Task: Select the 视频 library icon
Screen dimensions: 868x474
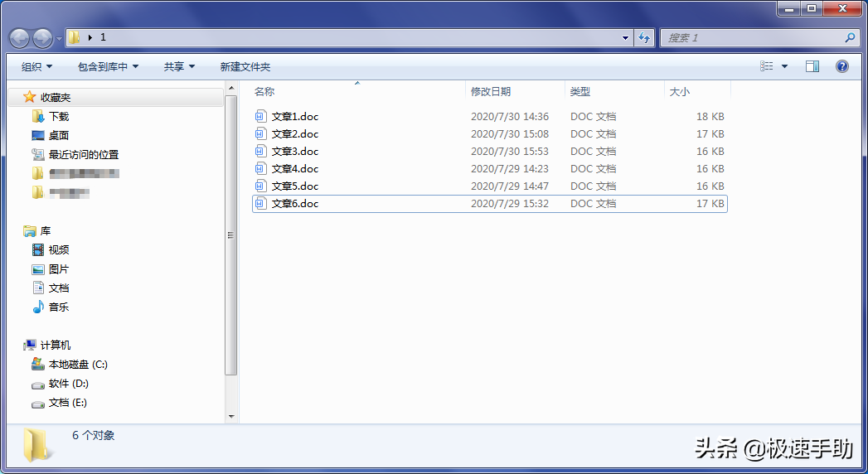Action: 37,250
